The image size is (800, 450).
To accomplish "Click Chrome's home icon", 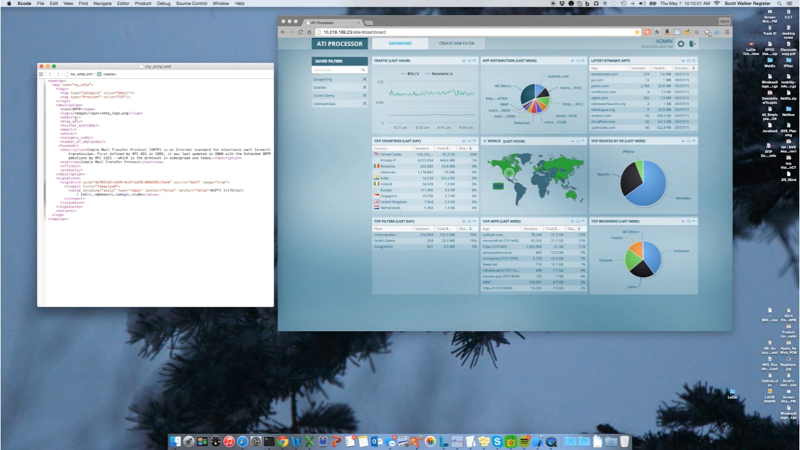I will click(x=309, y=32).
